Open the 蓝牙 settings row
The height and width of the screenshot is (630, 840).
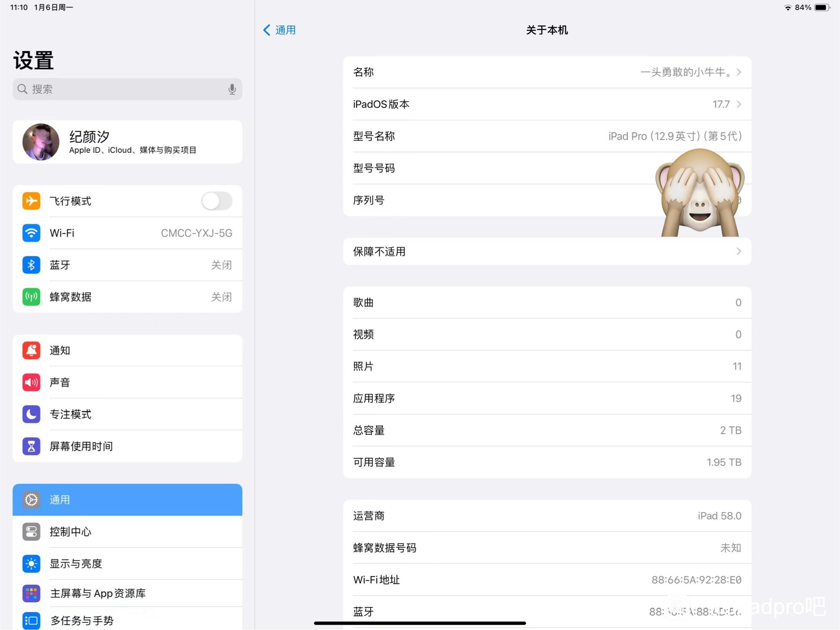tap(127, 265)
